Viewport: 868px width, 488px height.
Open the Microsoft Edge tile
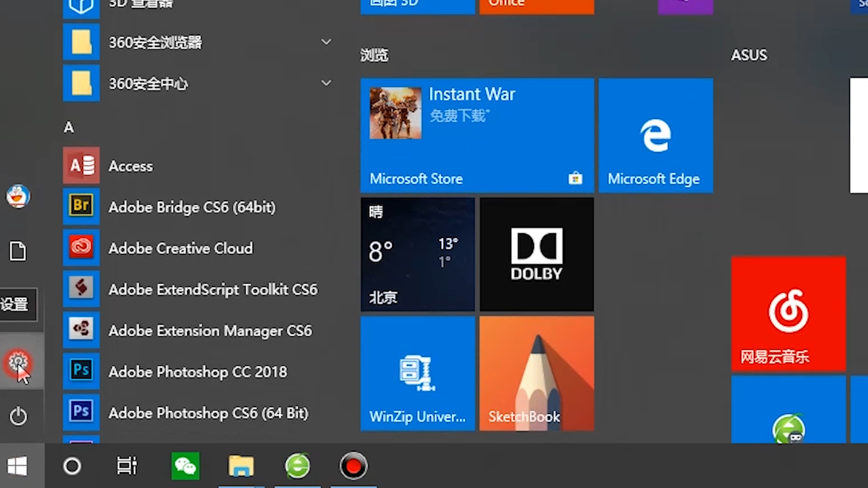[x=656, y=136]
